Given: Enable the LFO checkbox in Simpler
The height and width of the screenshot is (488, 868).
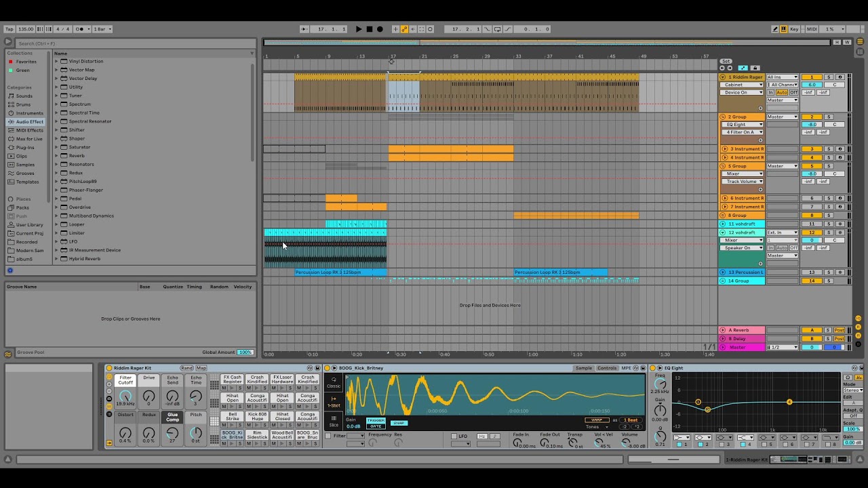Looking at the screenshot, I should 454,436.
